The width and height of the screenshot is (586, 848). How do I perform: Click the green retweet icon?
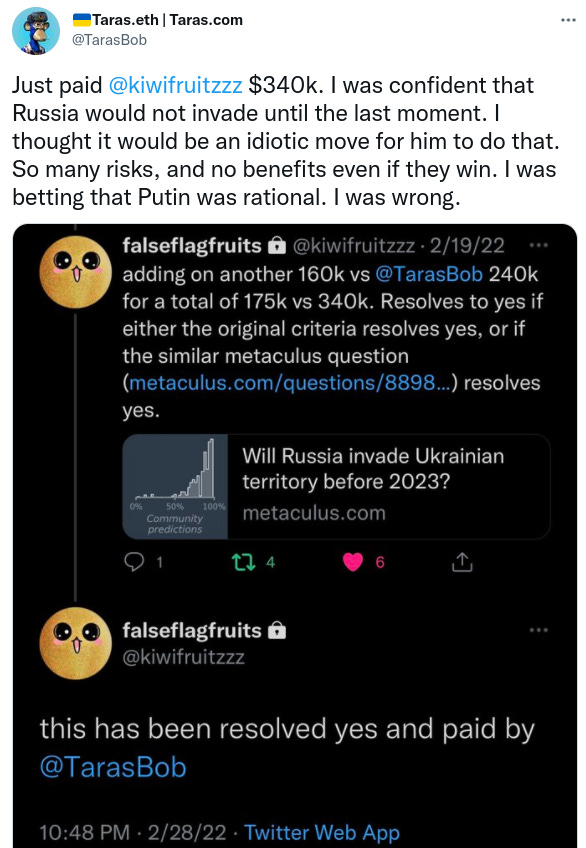tap(243, 562)
